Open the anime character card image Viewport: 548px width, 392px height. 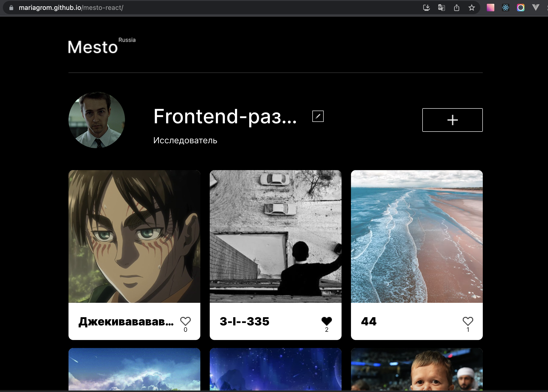click(134, 236)
